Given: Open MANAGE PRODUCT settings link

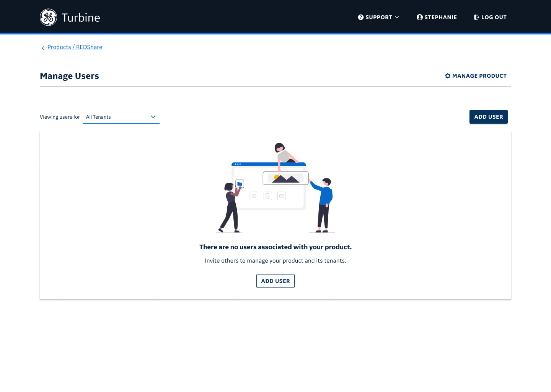Looking at the screenshot, I should pos(479,76).
